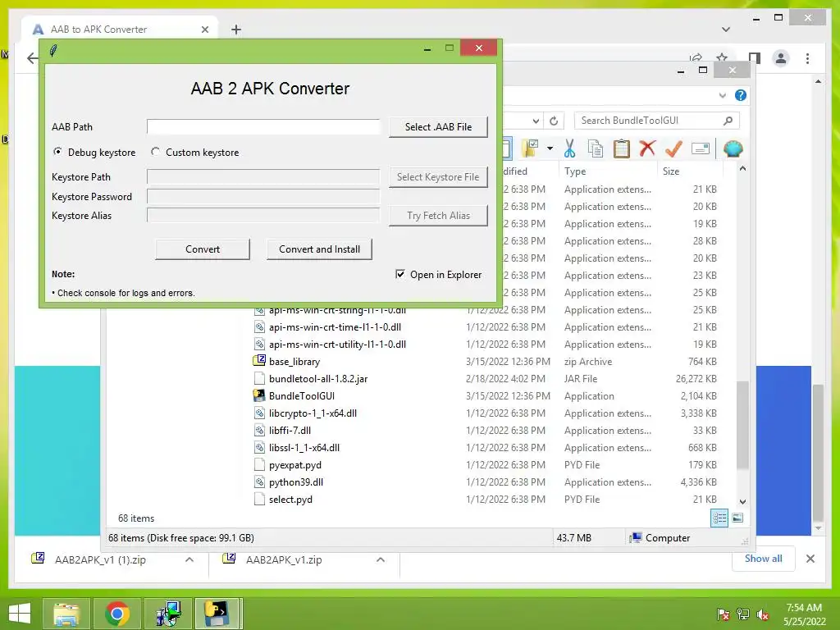The image size is (840, 630).
Task: Click the search magnifier in Search BundleToolGUI box
Action: click(728, 121)
